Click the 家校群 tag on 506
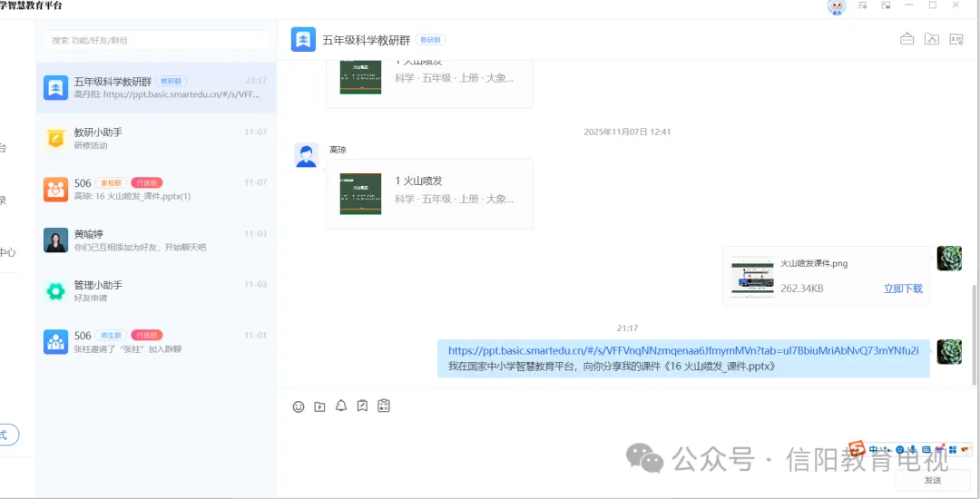Image resolution: width=980 pixels, height=499 pixels. pyautogui.click(x=112, y=183)
